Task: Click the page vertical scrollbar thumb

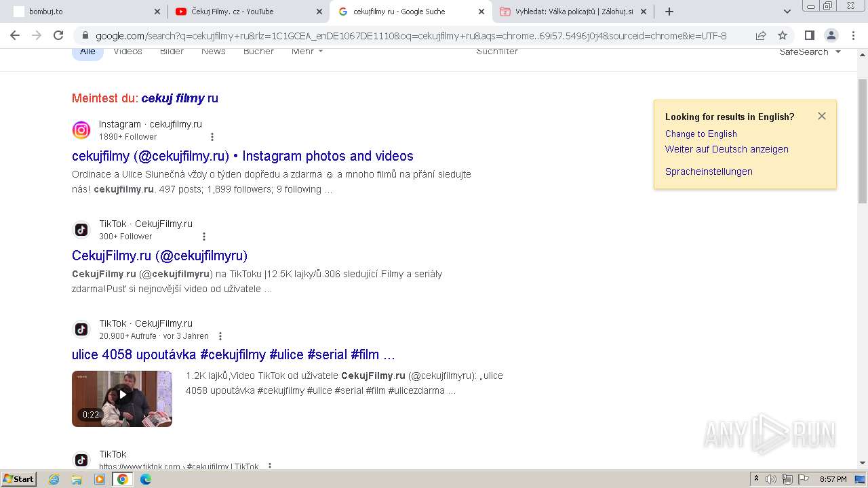Action: pos(863,141)
